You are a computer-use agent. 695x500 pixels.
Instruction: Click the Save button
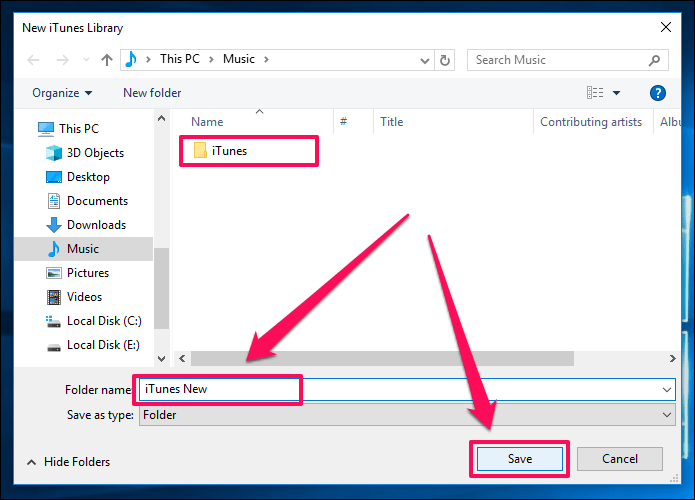(x=519, y=459)
